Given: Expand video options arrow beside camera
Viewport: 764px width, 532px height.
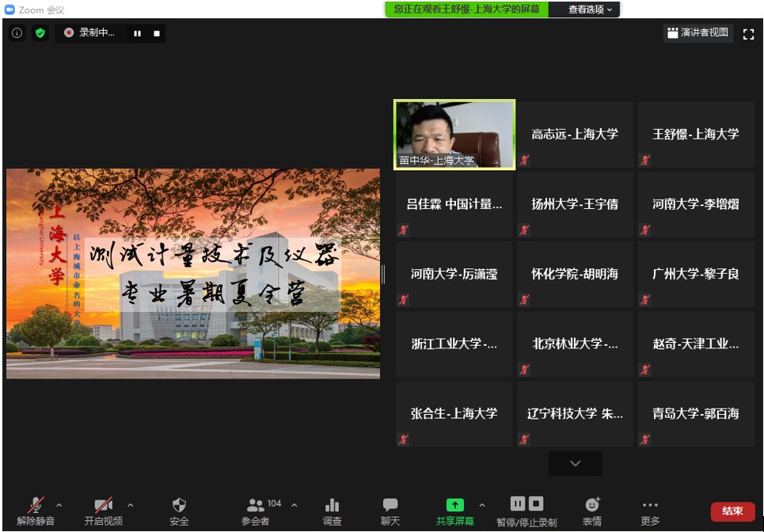Looking at the screenshot, I should [131, 505].
